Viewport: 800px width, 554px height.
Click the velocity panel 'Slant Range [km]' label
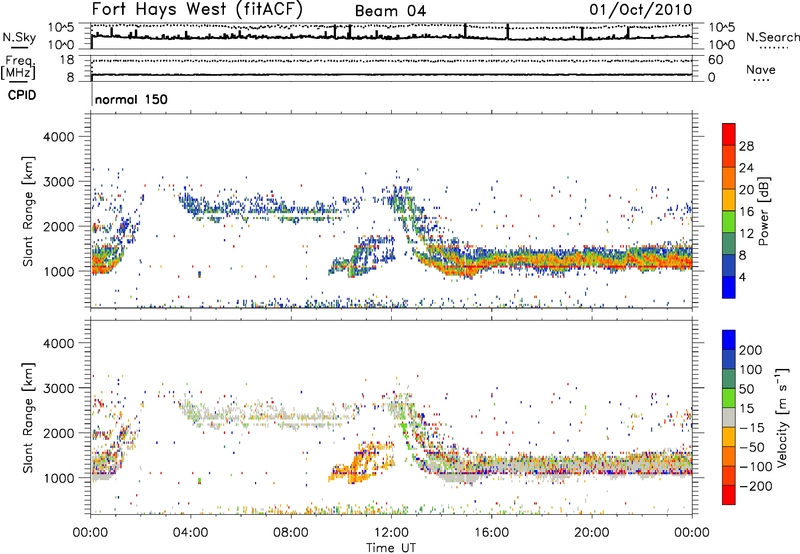[x=28, y=418]
